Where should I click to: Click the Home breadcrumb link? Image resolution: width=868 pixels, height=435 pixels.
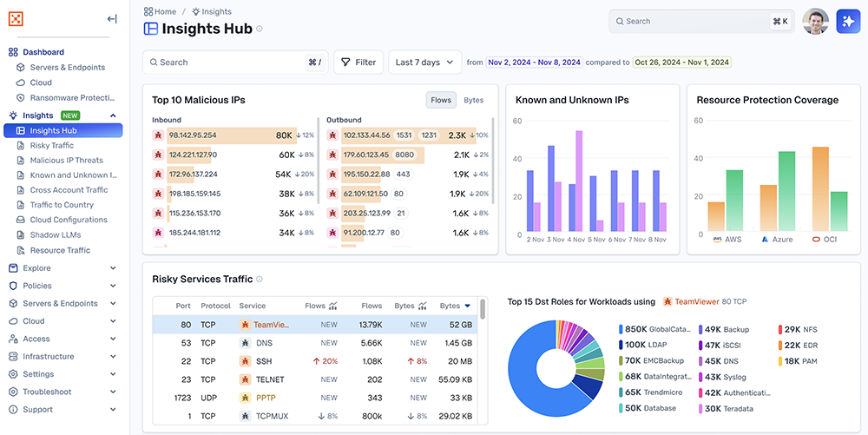click(160, 11)
